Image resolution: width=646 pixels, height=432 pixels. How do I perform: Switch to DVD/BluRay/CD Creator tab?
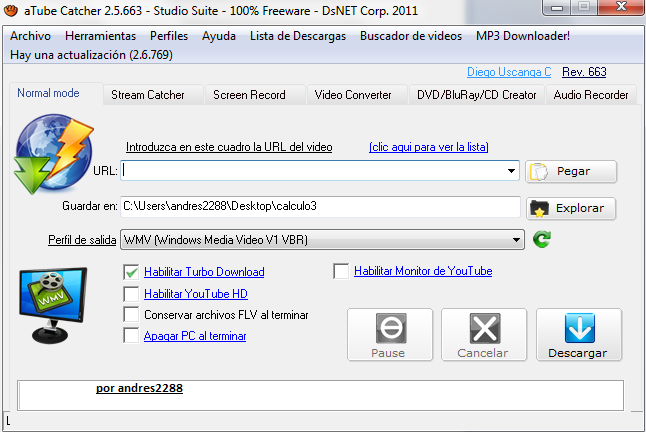point(477,95)
